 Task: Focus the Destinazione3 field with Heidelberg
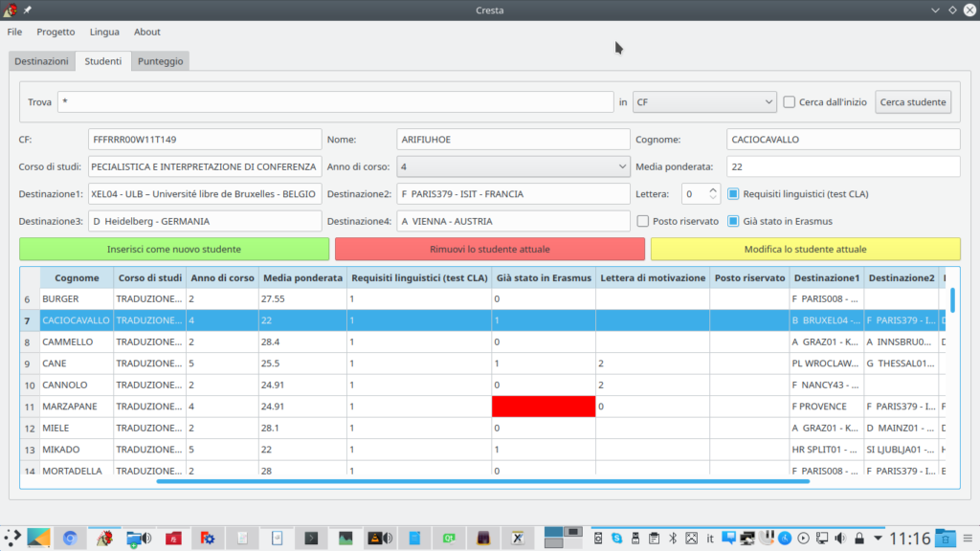(205, 221)
